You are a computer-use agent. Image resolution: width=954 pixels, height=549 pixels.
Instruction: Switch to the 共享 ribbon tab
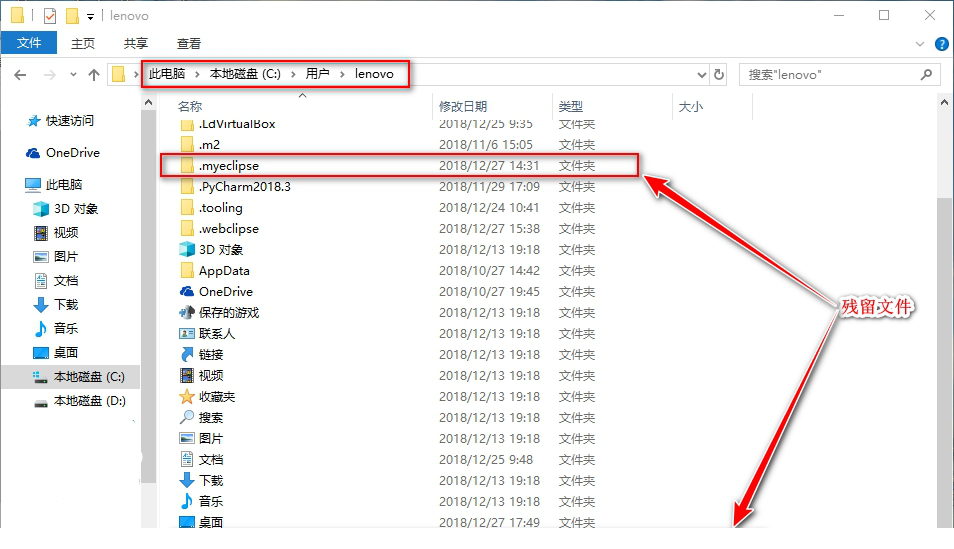click(136, 43)
